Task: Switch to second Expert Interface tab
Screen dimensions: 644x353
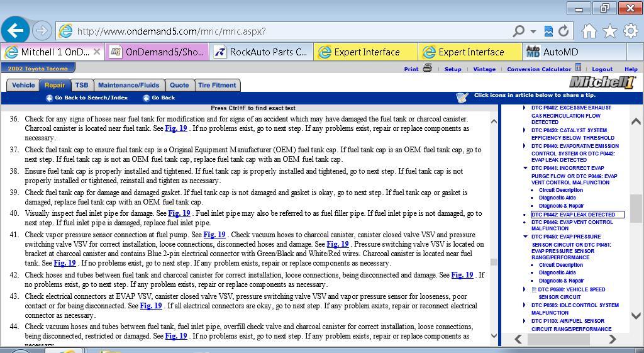Action: [x=470, y=52]
